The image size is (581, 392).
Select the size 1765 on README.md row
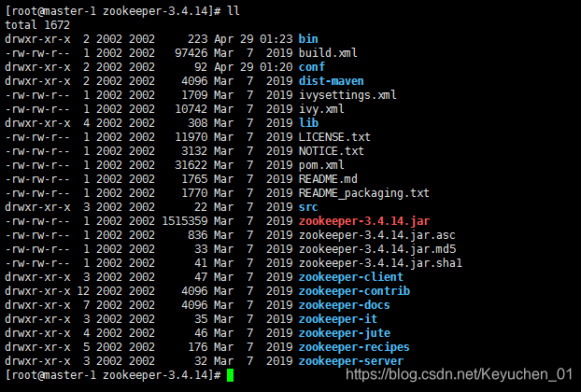tap(194, 179)
